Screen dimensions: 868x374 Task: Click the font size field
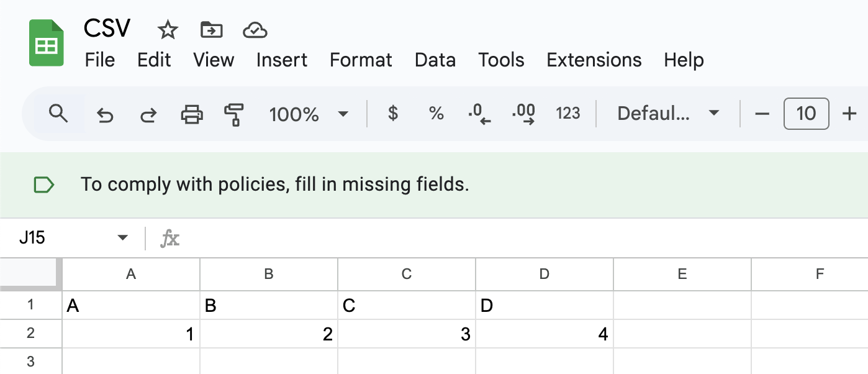(806, 114)
